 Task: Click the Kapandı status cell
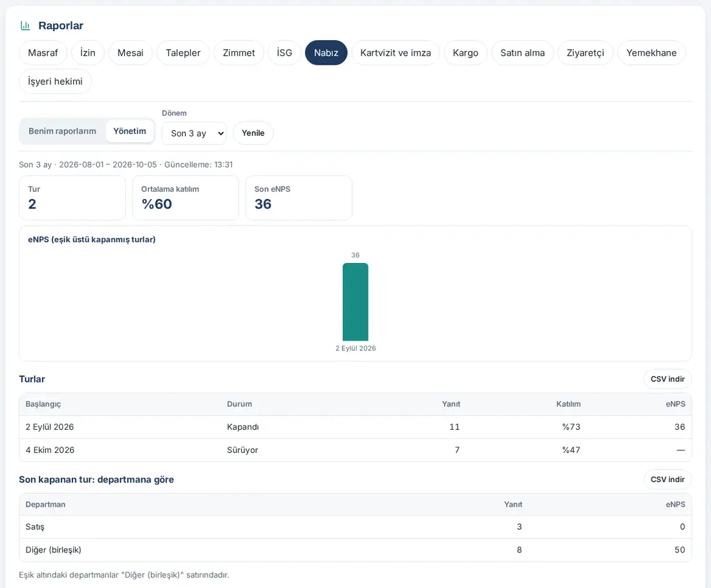pyautogui.click(x=243, y=427)
